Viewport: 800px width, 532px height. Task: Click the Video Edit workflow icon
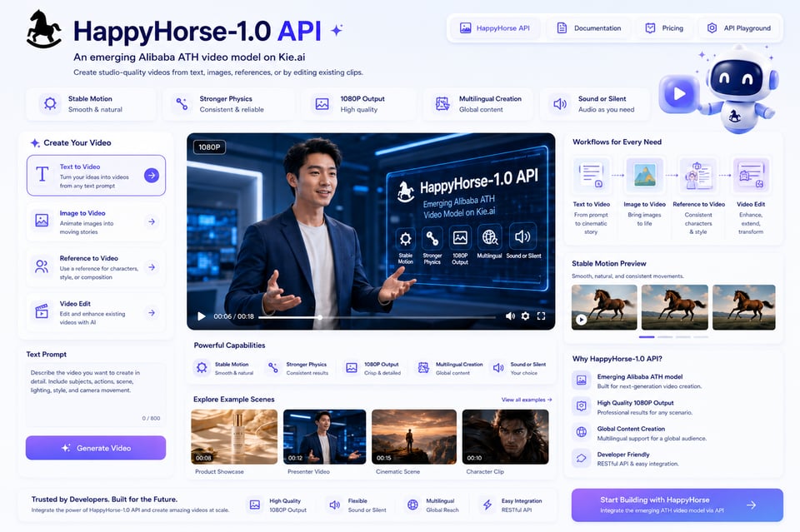pos(751,175)
